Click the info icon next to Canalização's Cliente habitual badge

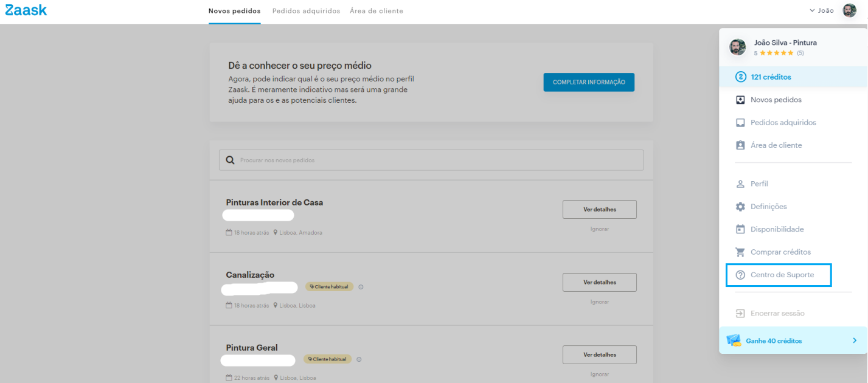(x=361, y=287)
